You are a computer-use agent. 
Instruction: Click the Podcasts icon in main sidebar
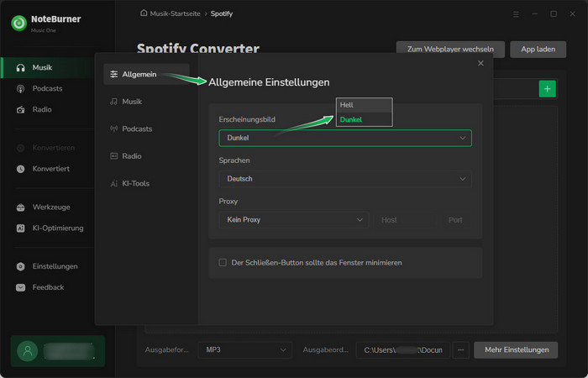[21, 89]
